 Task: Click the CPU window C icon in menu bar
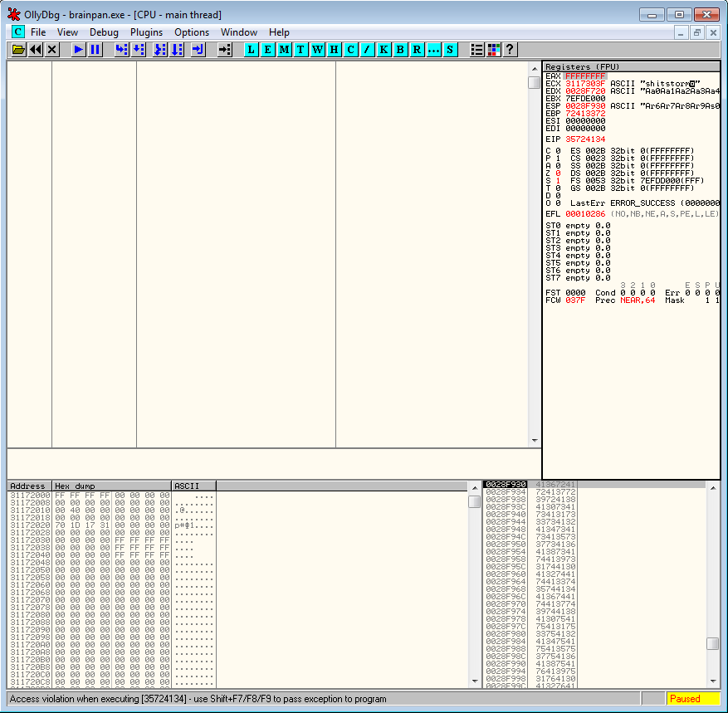coord(17,32)
